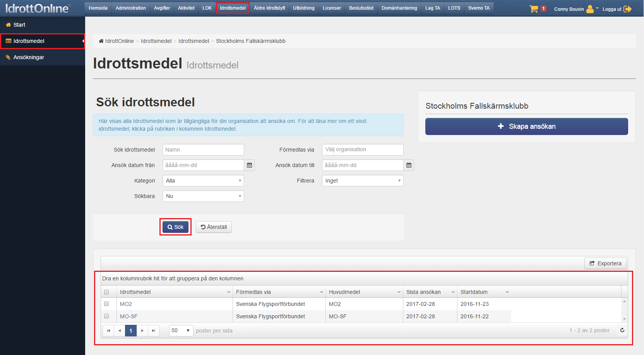Open Startdatum column filter menu
The width and height of the screenshot is (644, 355).
click(507, 292)
